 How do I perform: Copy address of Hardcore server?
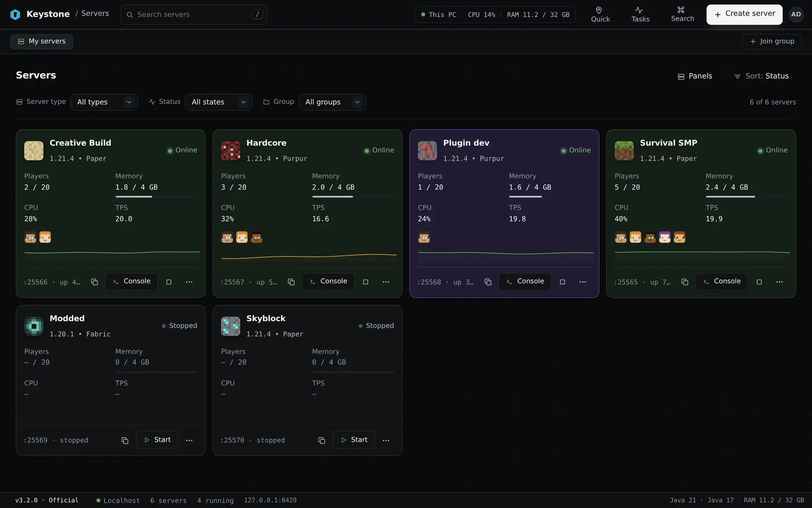(x=291, y=282)
